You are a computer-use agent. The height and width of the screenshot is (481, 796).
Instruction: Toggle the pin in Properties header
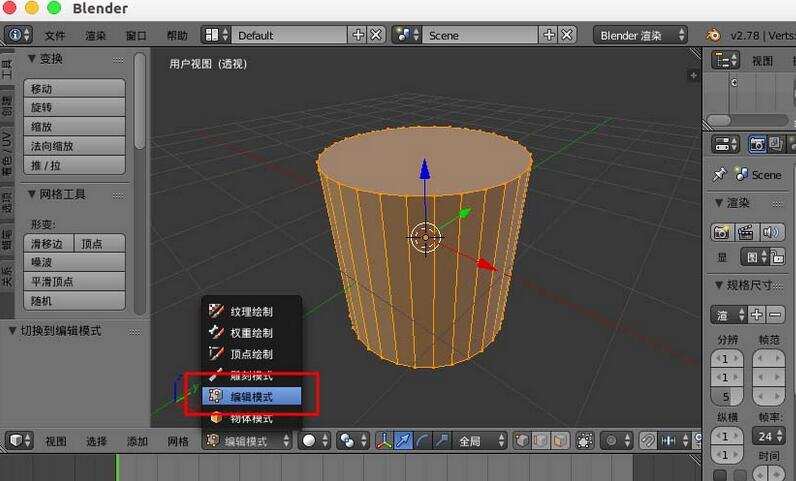719,175
